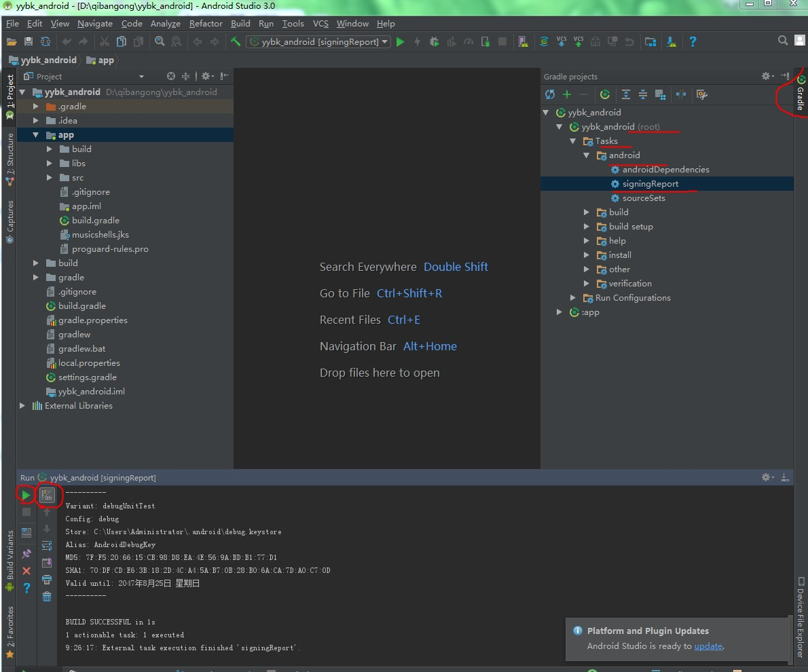This screenshot has height=672, width=808.
Task: Rerun signingReport with the Run panel play button
Action: pos(25,496)
